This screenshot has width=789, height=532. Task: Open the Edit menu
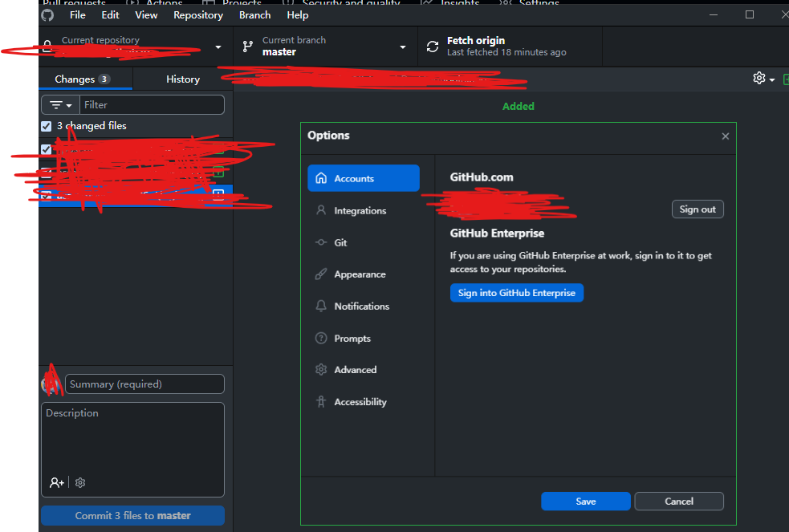tap(110, 15)
